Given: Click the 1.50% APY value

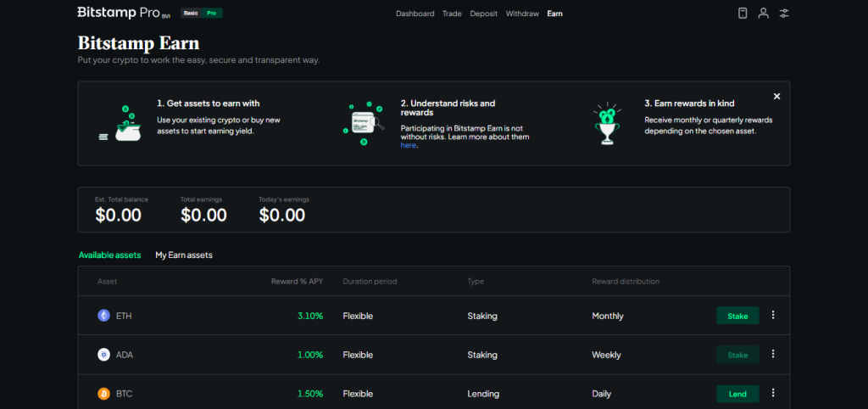Looking at the screenshot, I should (x=310, y=394).
